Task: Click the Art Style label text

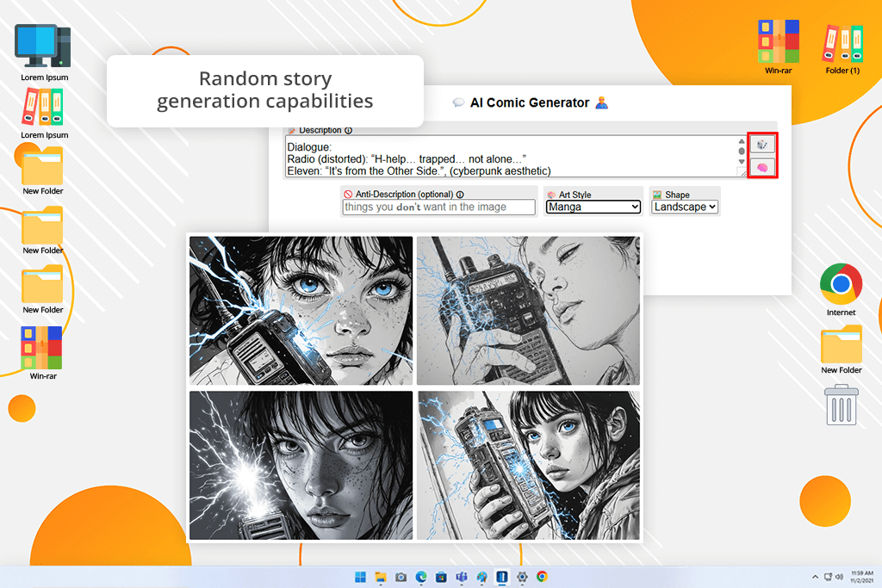Action: tap(575, 195)
